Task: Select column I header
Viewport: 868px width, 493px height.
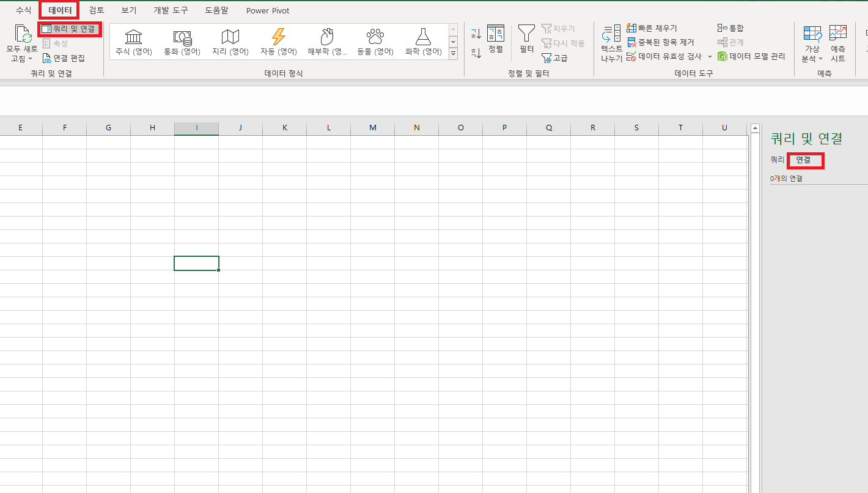Action: point(196,128)
